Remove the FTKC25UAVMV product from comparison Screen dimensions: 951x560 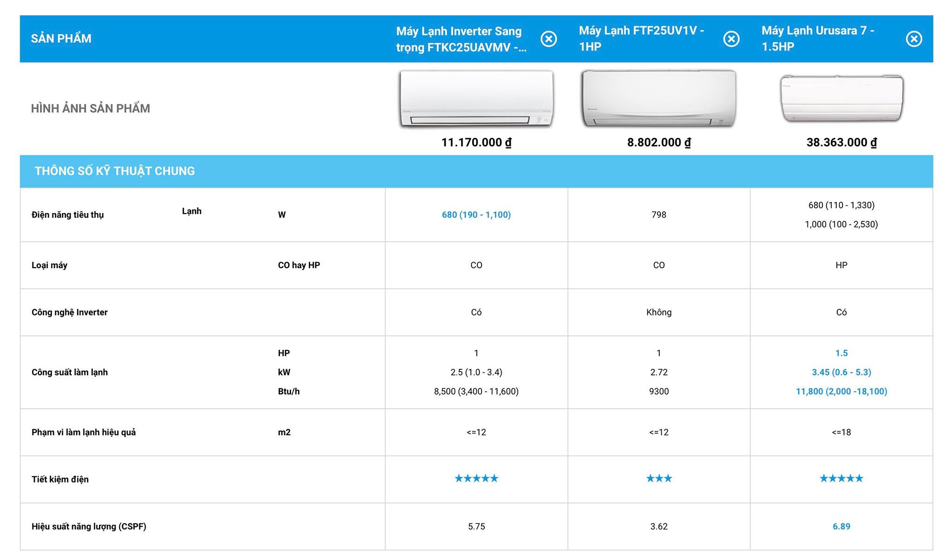click(x=549, y=39)
